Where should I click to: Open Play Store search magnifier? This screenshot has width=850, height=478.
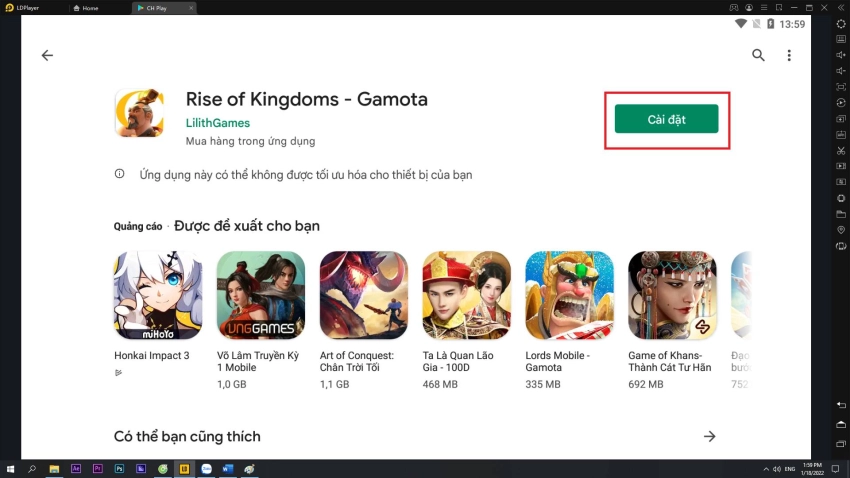pyautogui.click(x=759, y=56)
